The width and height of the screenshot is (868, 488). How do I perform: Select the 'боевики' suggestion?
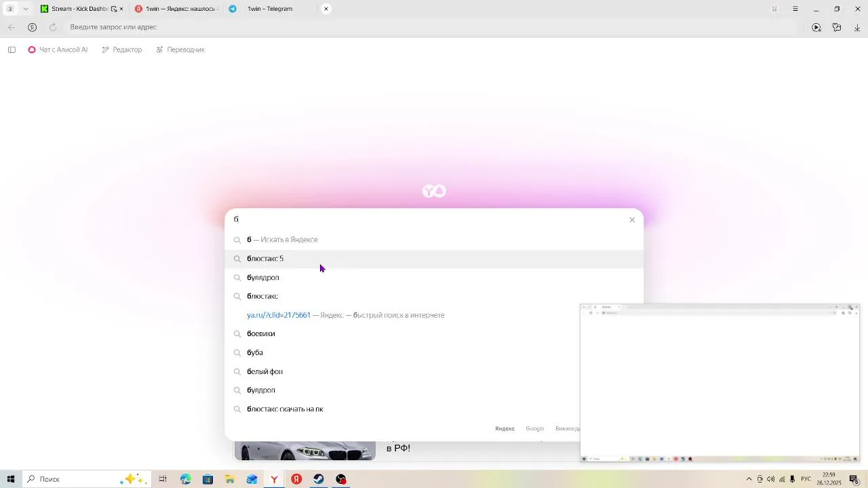[x=403, y=333]
